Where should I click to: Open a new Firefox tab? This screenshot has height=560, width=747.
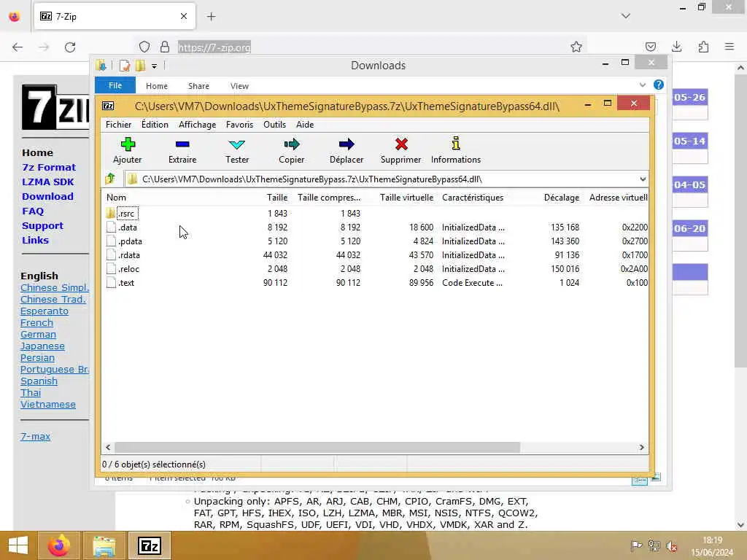212,17
